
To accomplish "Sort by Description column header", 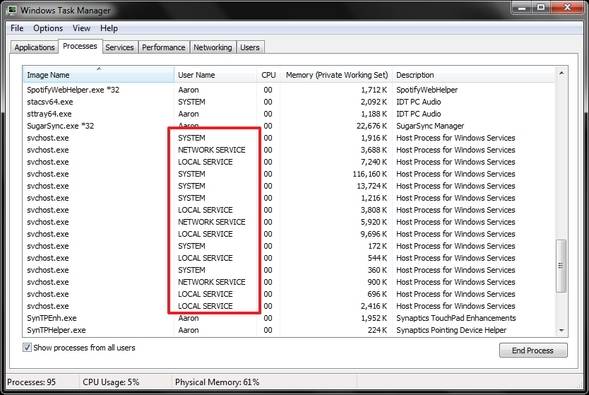I will [474, 75].
